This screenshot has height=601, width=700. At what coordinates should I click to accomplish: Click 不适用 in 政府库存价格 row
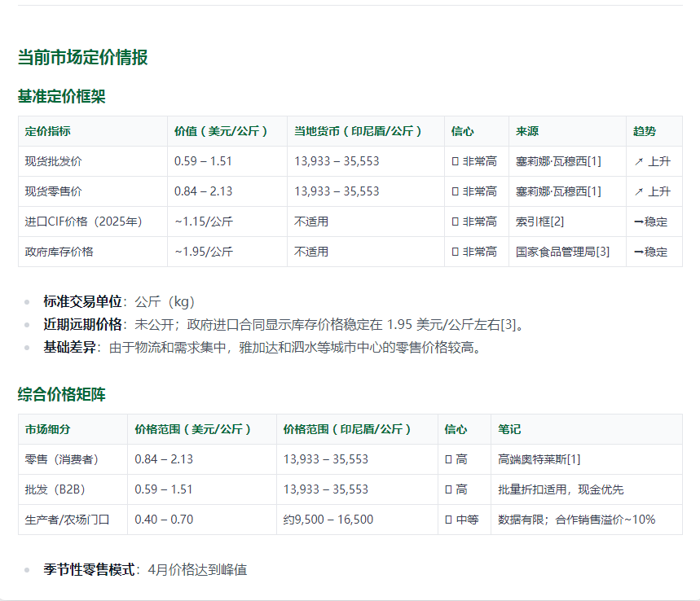(311, 252)
